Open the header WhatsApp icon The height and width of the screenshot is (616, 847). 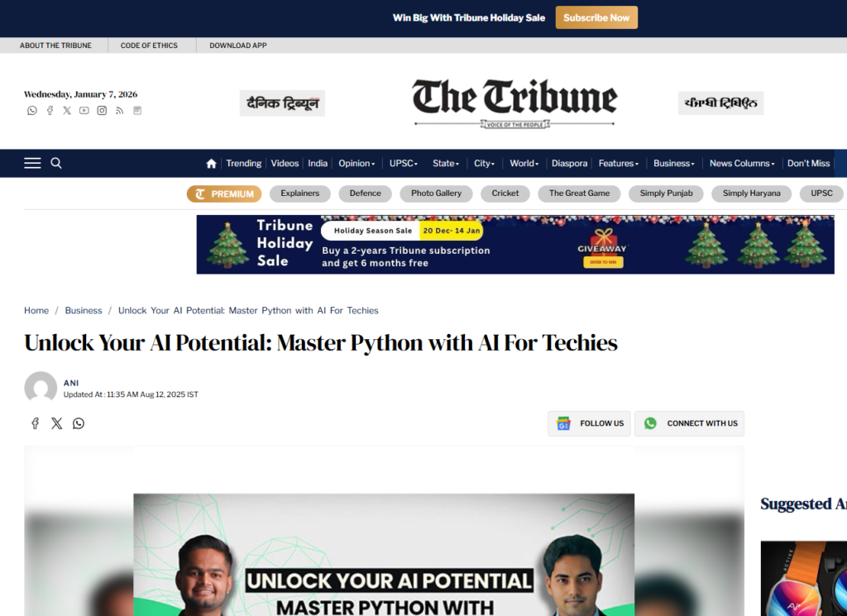[x=32, y=111]
